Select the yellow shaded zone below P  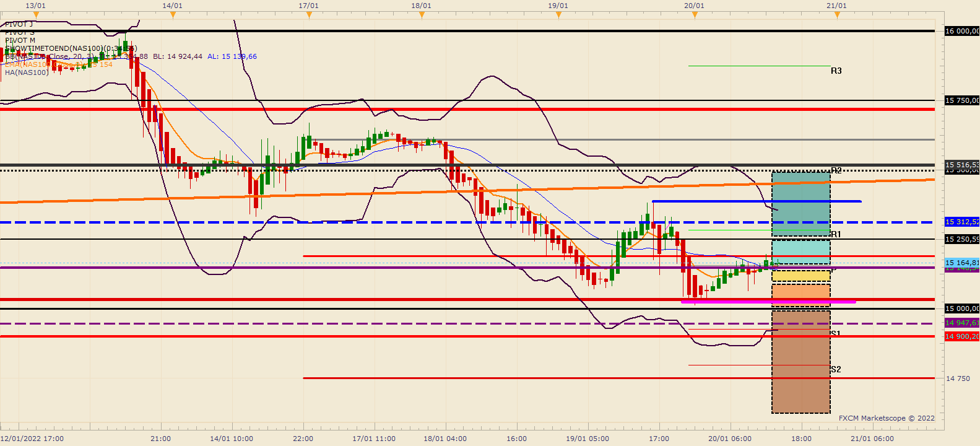pos(801,276)
